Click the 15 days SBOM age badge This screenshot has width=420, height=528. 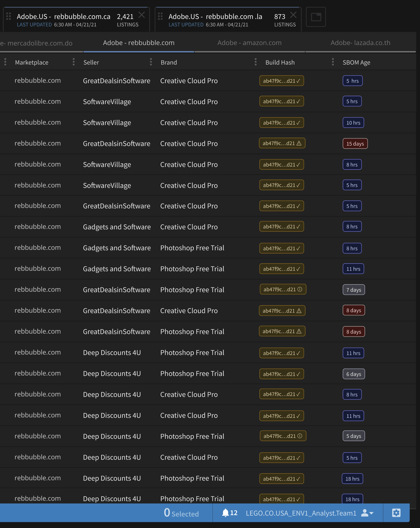tap(355, 144)
